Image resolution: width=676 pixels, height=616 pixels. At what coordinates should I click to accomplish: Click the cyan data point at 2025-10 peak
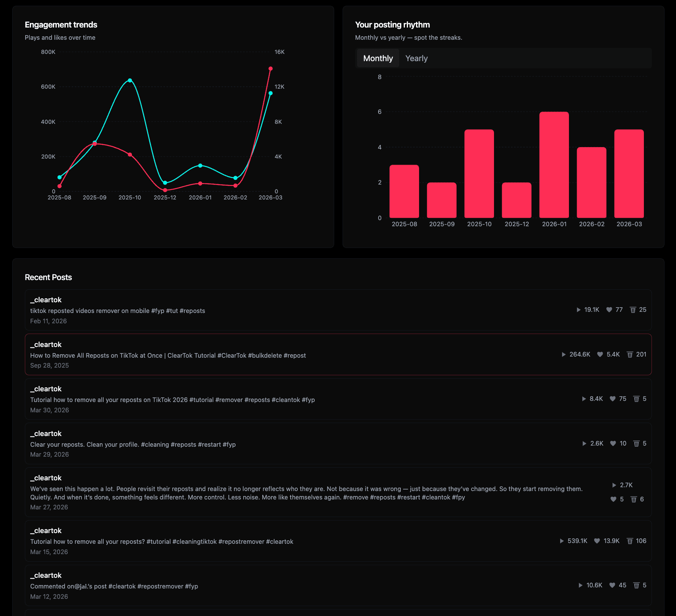coord(130,80)
